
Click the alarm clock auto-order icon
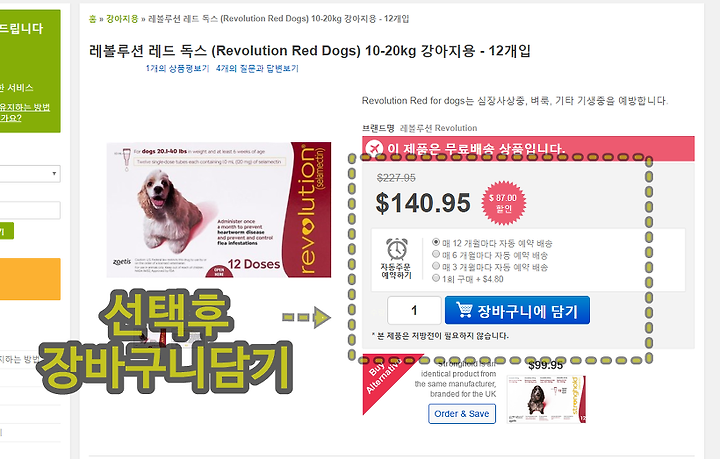(397, 250)
